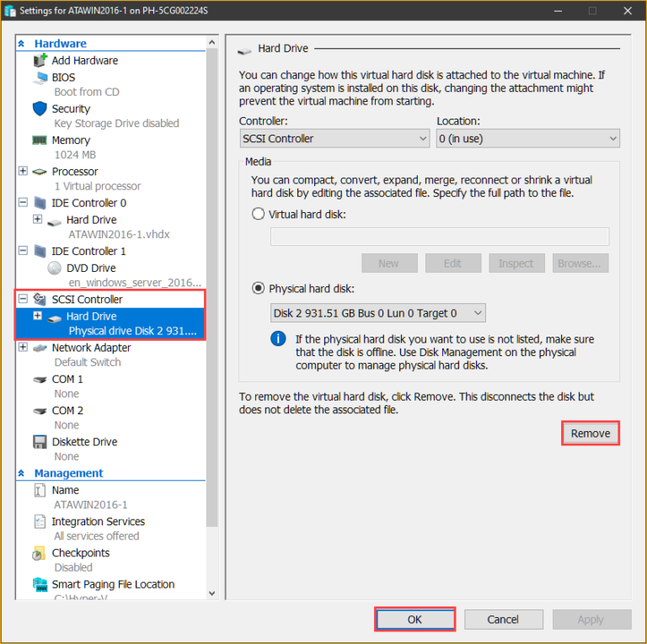The image size is (647, 644).
Task: Click the Checkpoints icon
Action: [x=39, y=553]
